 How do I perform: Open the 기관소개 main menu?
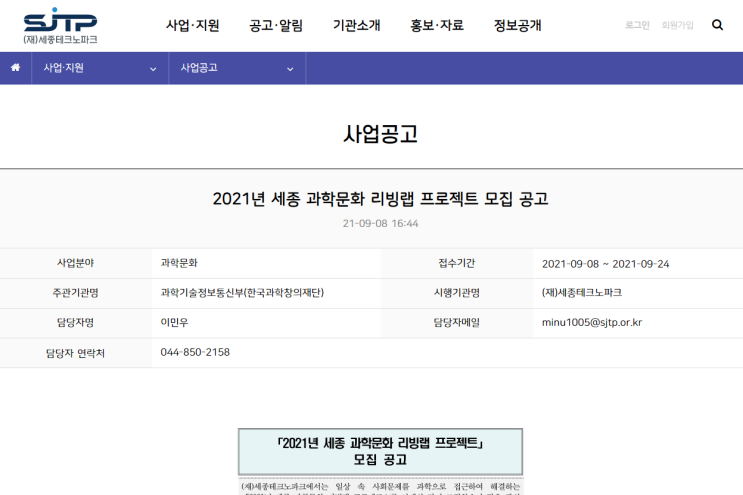pos(356,25)
